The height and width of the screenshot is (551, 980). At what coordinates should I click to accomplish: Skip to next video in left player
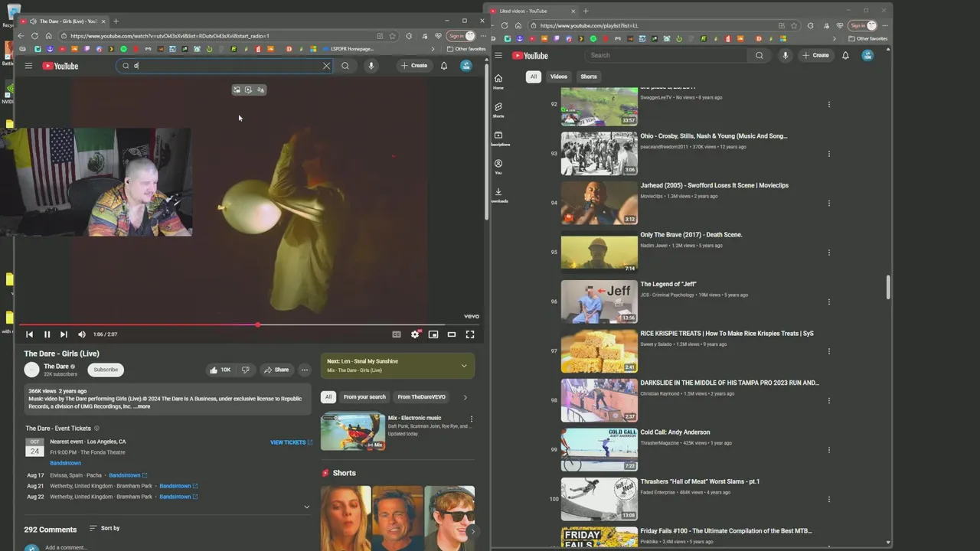64,334
